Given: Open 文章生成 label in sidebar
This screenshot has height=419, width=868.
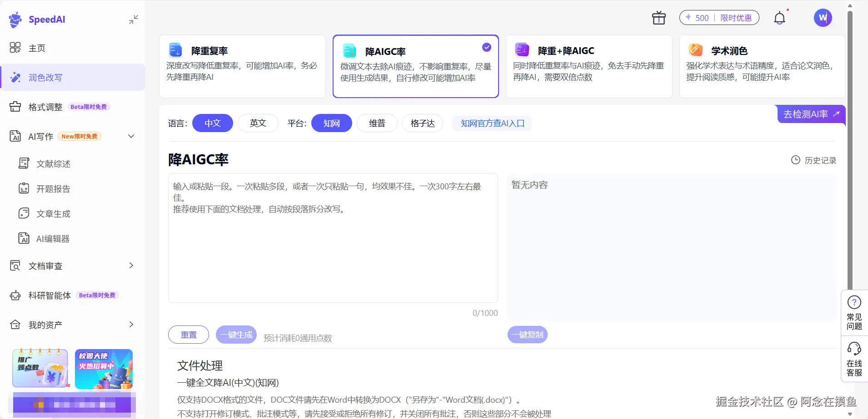Looking at the screenshot, I should pos(54,214).
